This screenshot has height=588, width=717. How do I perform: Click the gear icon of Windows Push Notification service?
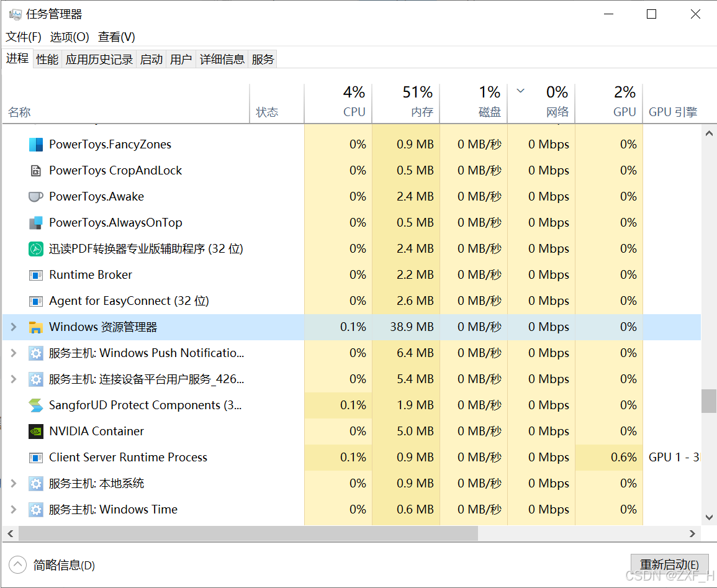click(x=35, y=353)
